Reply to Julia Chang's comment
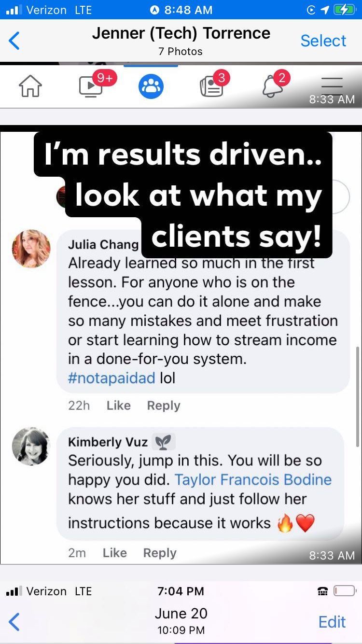Screen dimensions: 362x644 pyautogui.click(x=164, y=406)
